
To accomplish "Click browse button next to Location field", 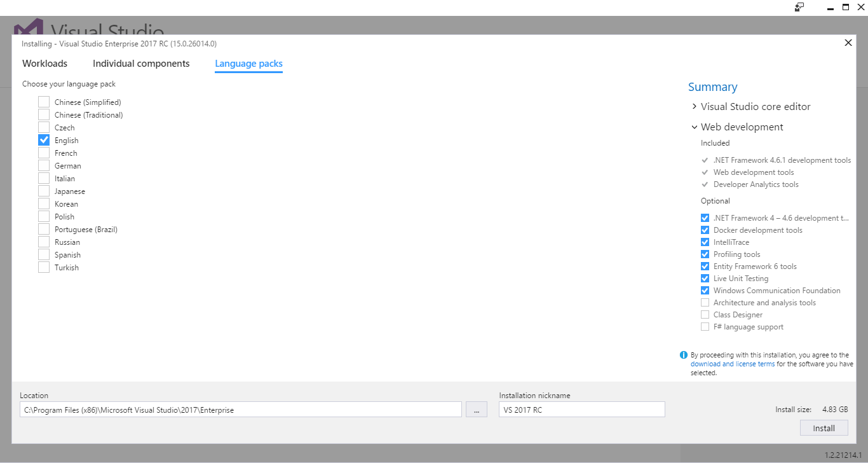I will coord(476,410).
